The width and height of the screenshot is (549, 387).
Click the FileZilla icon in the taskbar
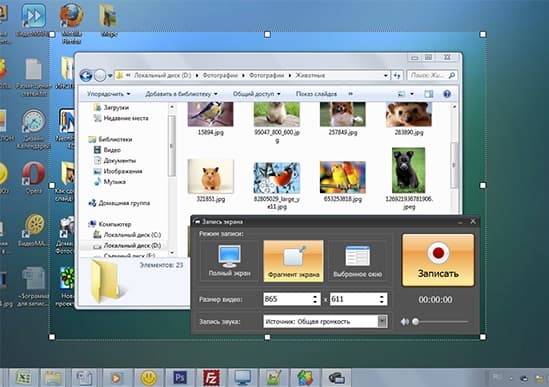(x=211, y=378)
